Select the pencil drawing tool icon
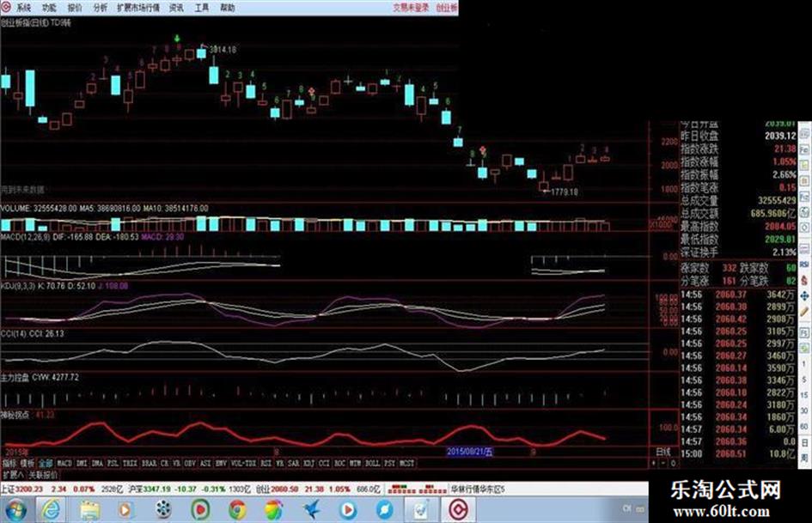Viewport: 812px width, 523px height. pos(804,312)
